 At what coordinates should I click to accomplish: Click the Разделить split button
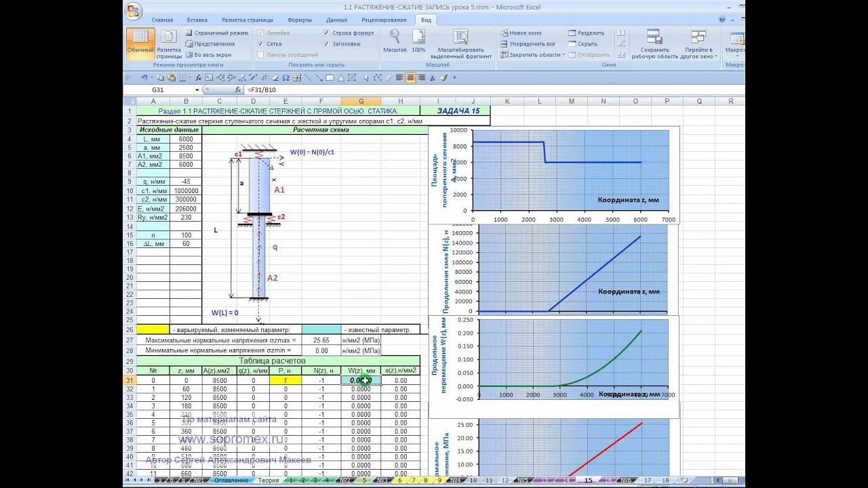coord(586,33)
